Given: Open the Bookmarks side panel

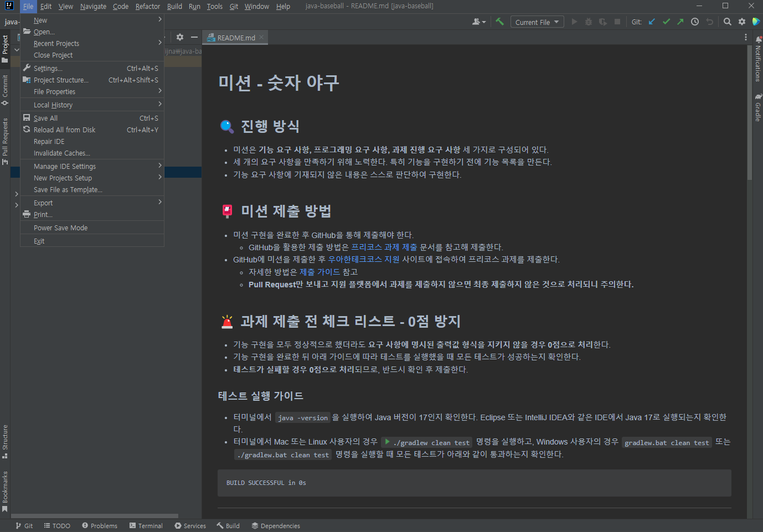Looking at the screenshot, I should click(x=5, y=492).
